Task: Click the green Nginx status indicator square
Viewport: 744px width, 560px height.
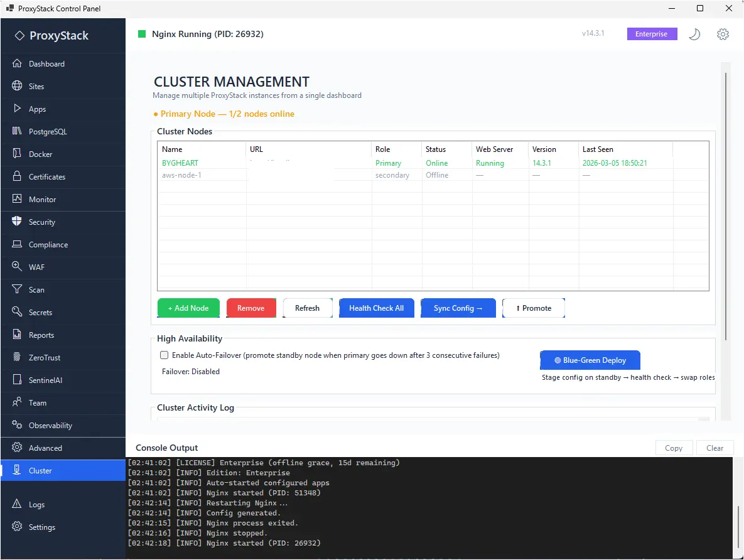Action: pos(142,34)
